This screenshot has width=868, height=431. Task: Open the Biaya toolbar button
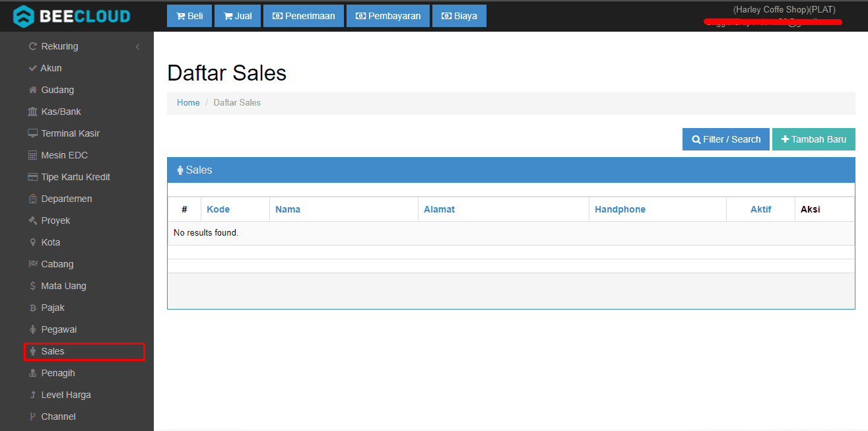tap(459, 16)
